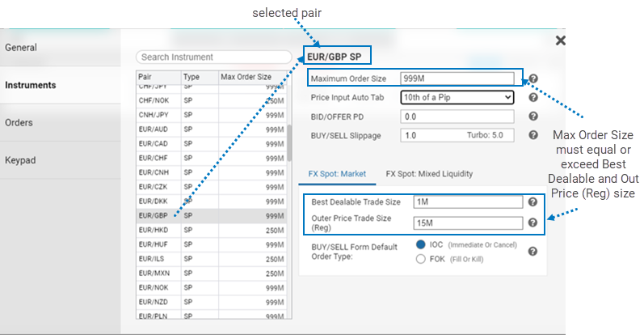The height and width of the screenshot is (335, 644).
Task: Click help icon next to Maximum Order Size
Action: [533, 79]
